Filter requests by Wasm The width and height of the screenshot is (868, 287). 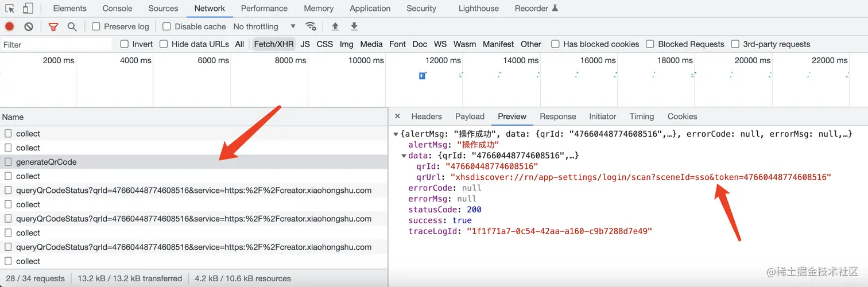[464, 44]
